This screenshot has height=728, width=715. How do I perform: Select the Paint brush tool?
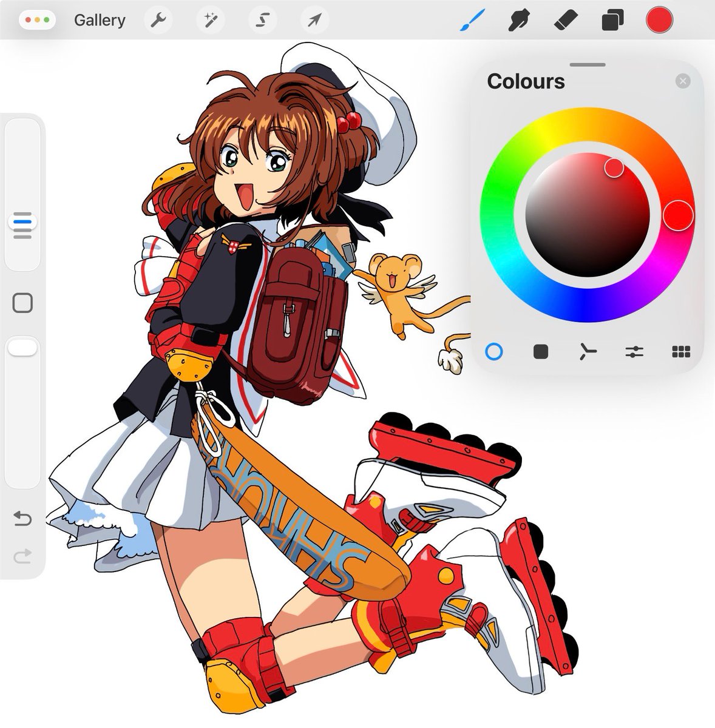tap(472, 20)
